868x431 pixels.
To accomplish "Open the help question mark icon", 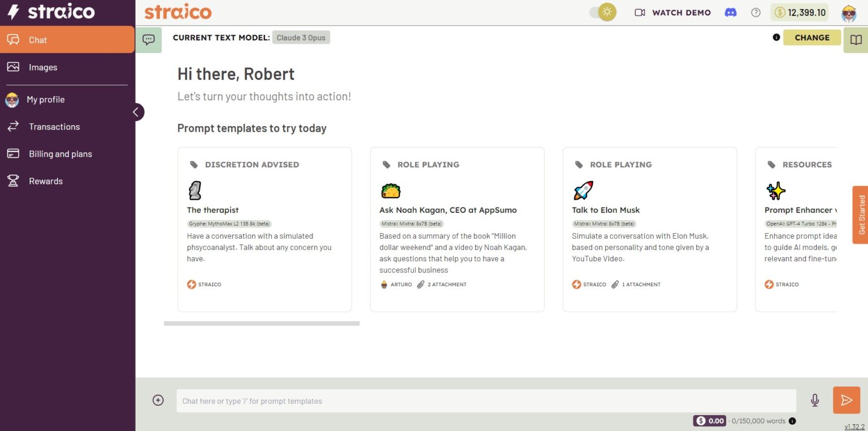I will pyautogui.click(x=756, y=12).
